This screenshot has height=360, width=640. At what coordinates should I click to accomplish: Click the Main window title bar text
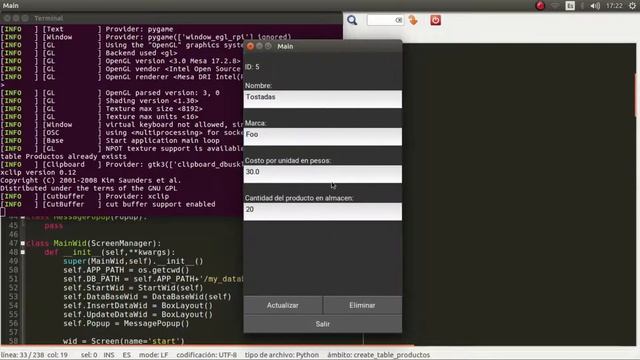[285, 46]
